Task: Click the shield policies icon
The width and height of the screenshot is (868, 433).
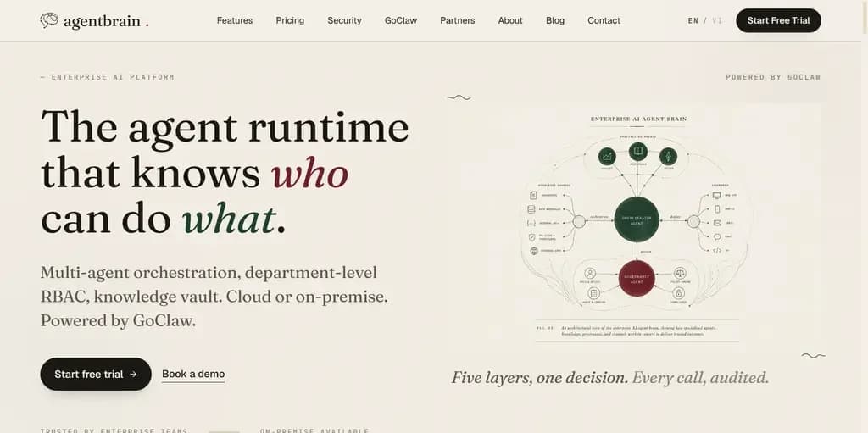Action: tap(532, 237)
